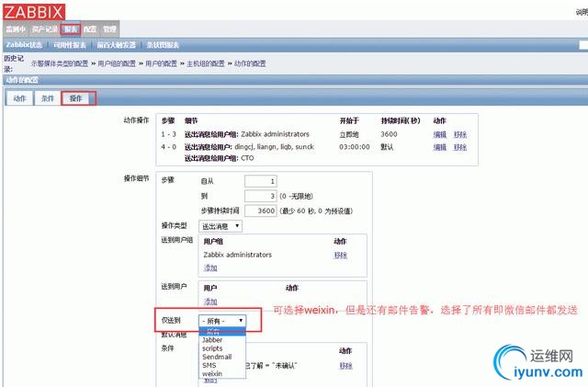Click the 默认 duration value
588x387 pixels.
click(x=387, y=147)
